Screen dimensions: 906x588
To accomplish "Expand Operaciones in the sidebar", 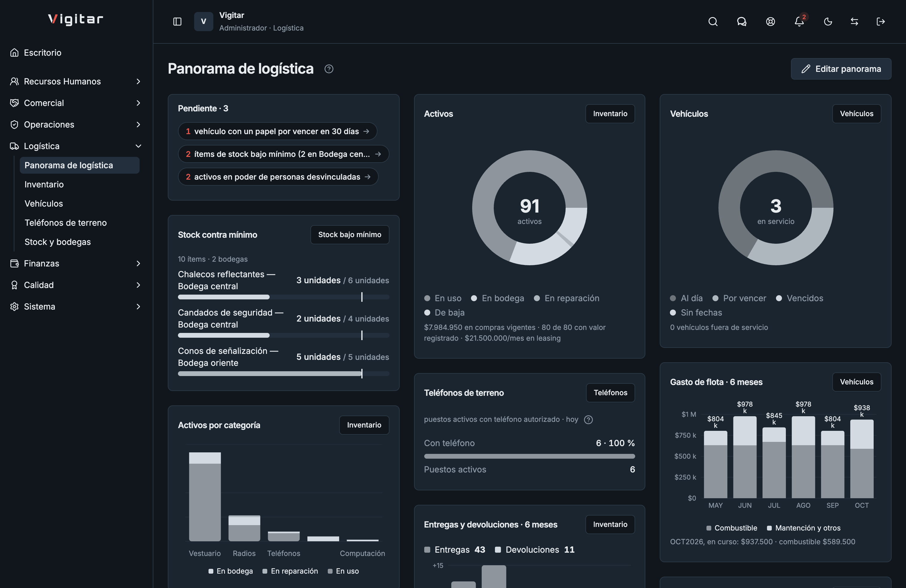I will (x=76, y=124).
